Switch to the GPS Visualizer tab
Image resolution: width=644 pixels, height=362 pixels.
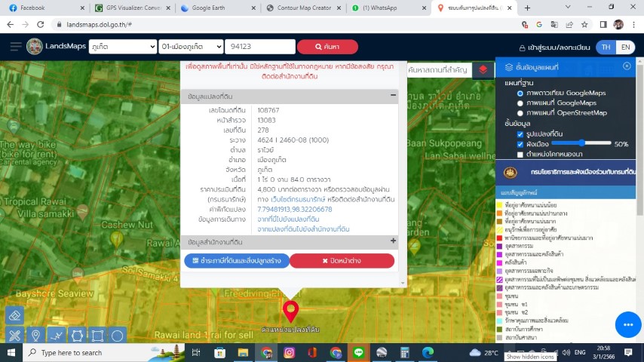coord(132,8)
